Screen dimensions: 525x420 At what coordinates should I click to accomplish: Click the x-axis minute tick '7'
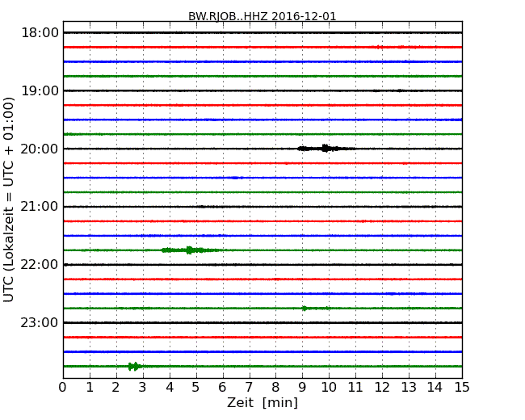click(x=249, y=388)
